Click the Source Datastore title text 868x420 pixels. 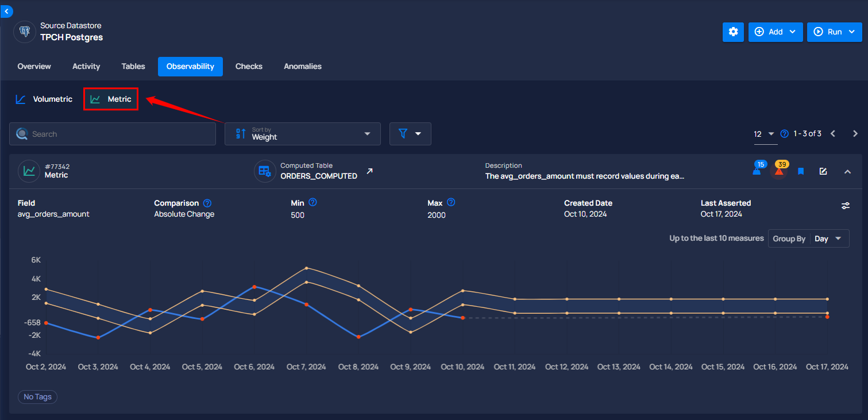pyautogui.click(x=71, y=26)
